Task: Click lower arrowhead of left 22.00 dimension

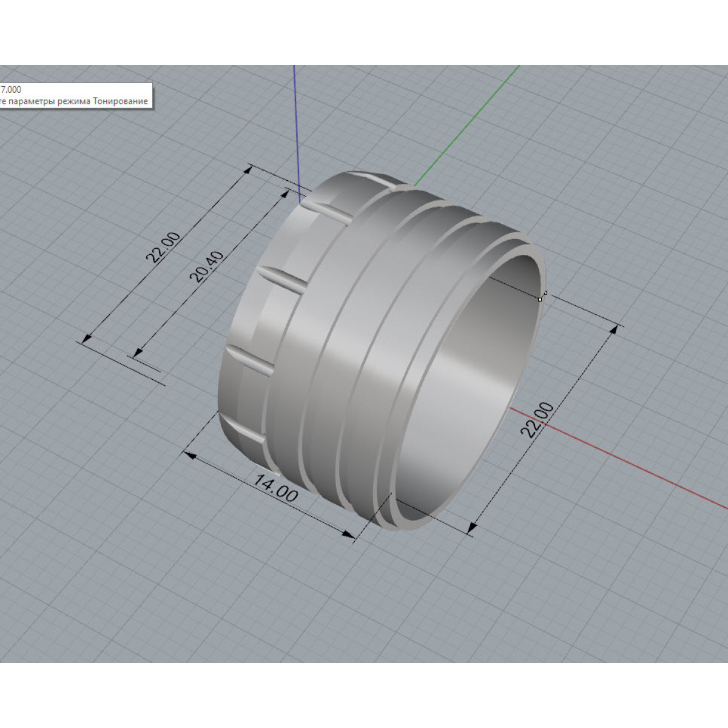Action: pos(87,338)
